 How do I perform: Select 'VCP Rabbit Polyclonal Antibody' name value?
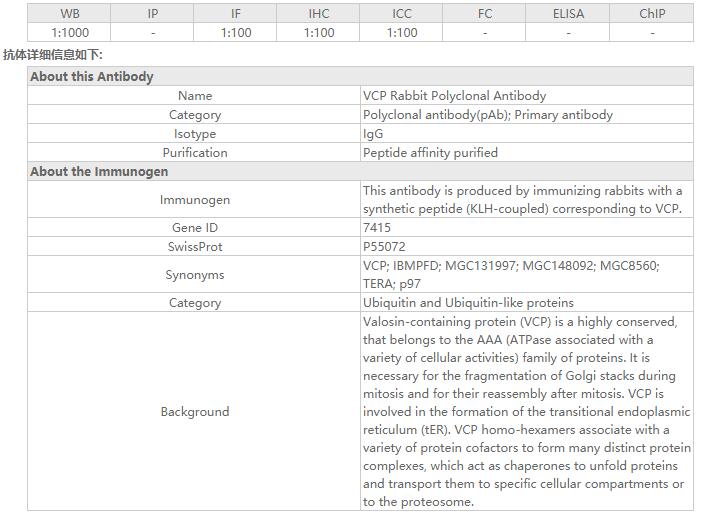click(454, 96)
